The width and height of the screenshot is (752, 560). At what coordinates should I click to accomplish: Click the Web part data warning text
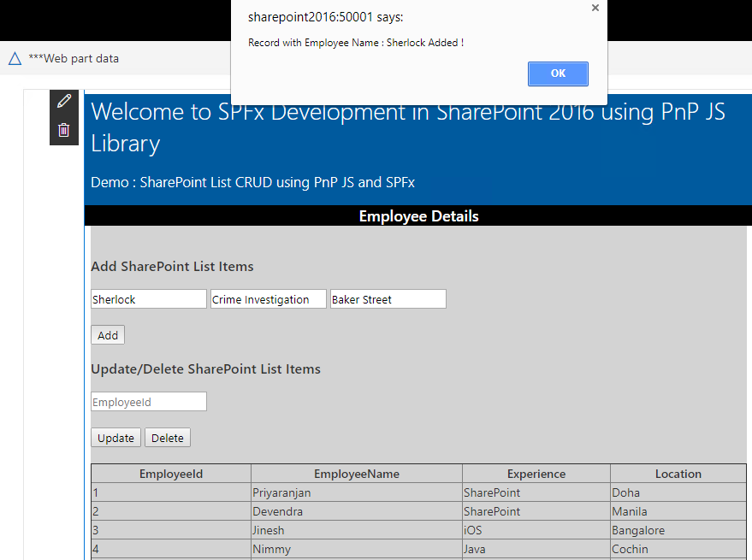74,58
